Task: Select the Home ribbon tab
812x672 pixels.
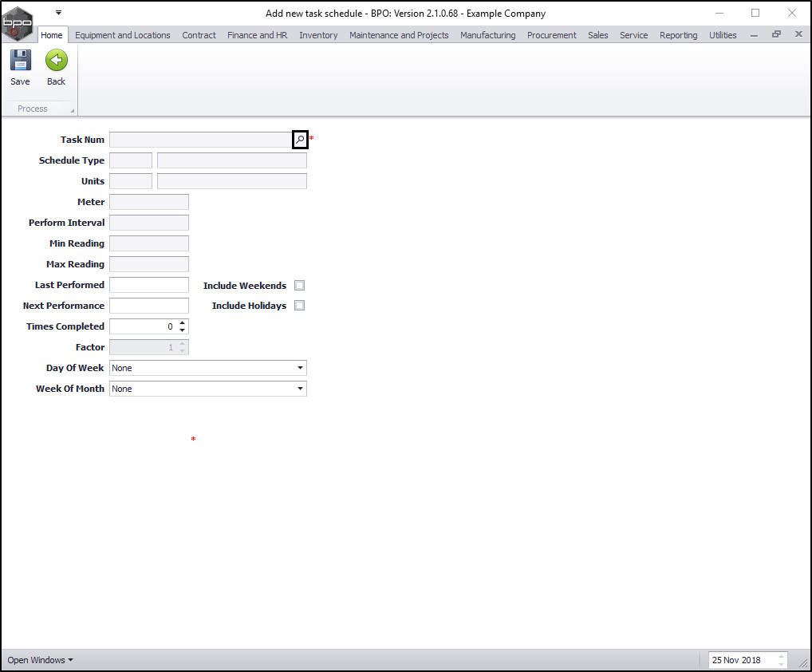Action: [x=52, y=35]
